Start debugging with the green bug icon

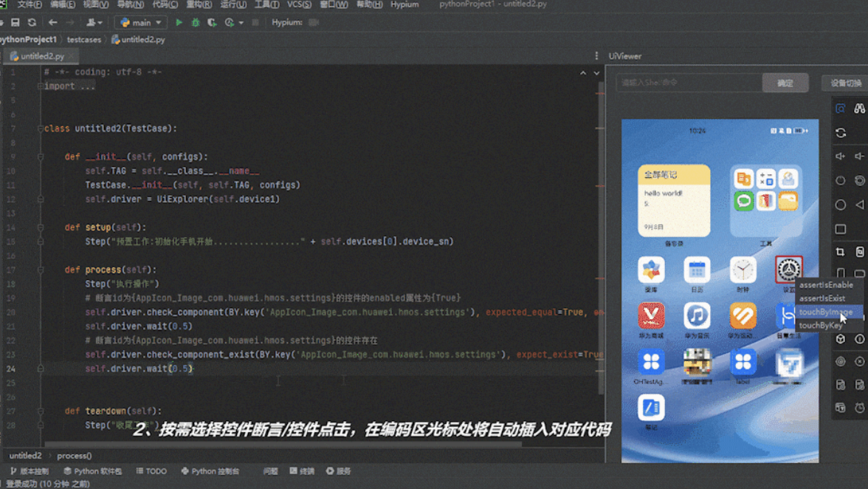[196, 23]
